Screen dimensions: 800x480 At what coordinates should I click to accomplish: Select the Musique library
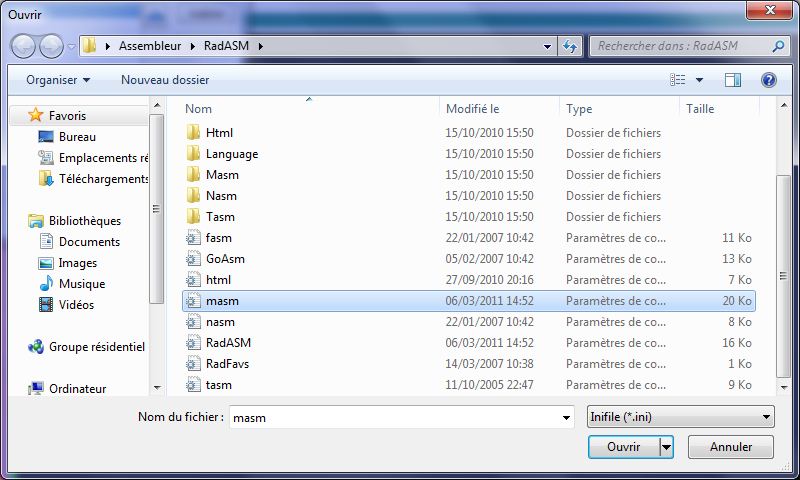tap(82, 284)
